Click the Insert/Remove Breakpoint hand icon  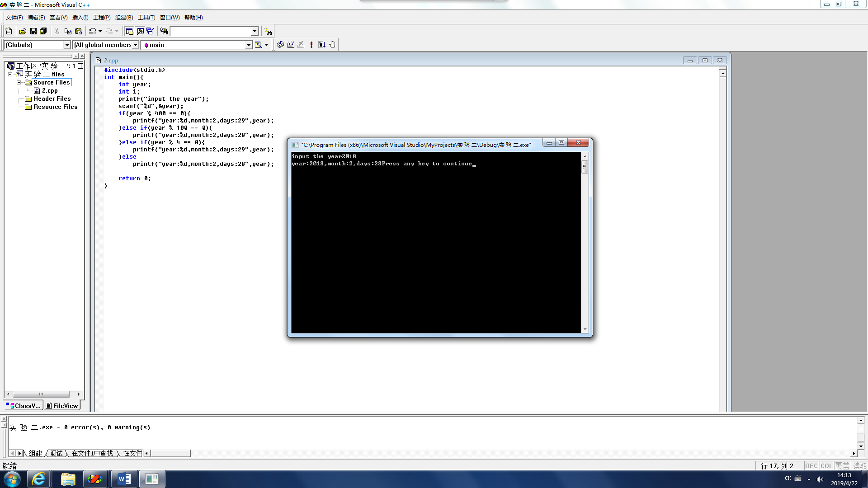pos(332,45)
